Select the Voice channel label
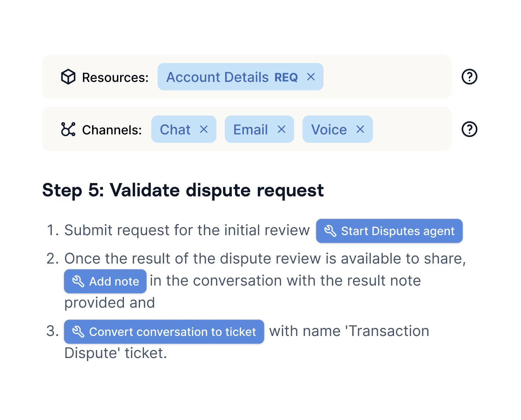This screenshot has height=420, width=521. coord(329,129)
